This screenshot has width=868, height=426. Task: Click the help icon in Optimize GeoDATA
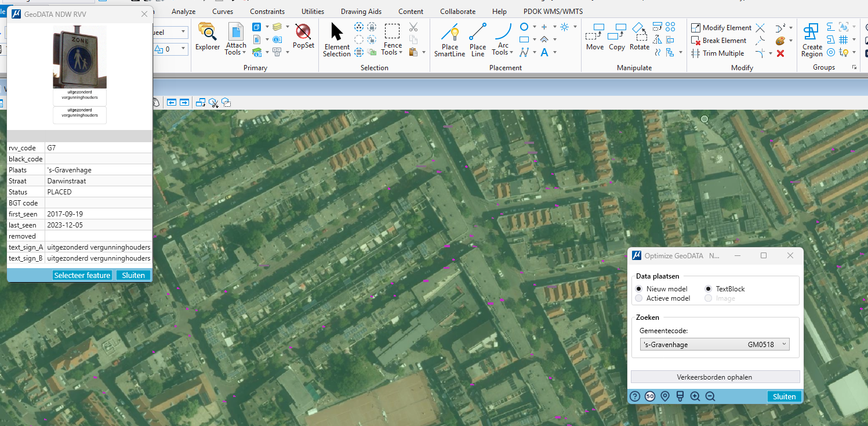click(635, 396)
